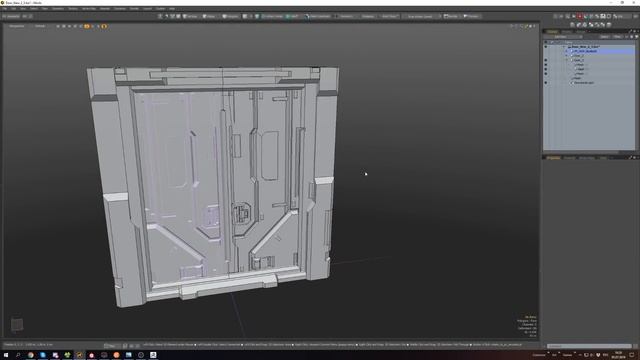The width and height of the screenshot is (640, 360).
Task: Open the Render menu
Action: coord(134,9)
